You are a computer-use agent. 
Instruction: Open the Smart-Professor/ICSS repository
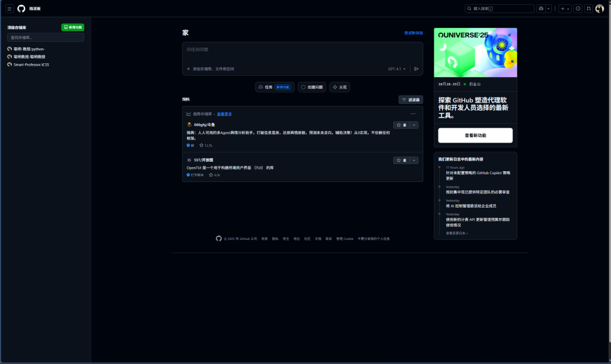pyautogui.click(x=31, y=64)
